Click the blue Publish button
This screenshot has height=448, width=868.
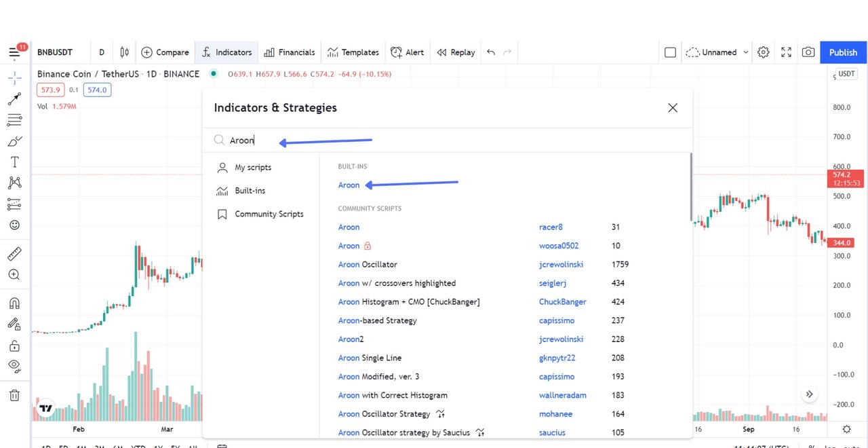tap(844, 52)
